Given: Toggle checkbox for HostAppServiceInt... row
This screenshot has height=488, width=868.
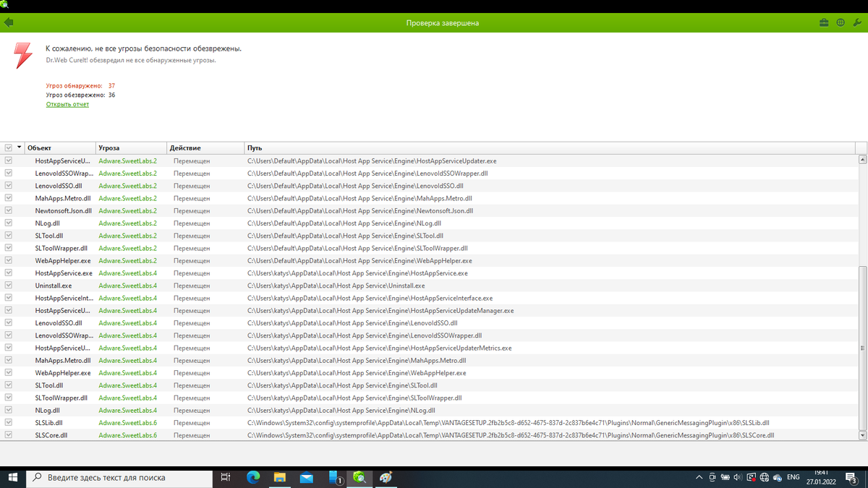Looking at the screenshot, I should pos(9,298).
